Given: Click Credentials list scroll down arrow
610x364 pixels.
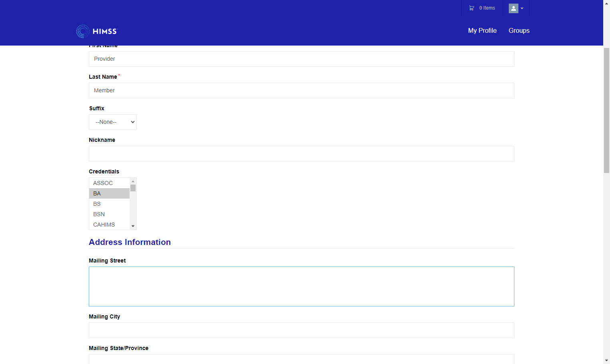Looking at the screenshot, I should click(x=133, y=226).
